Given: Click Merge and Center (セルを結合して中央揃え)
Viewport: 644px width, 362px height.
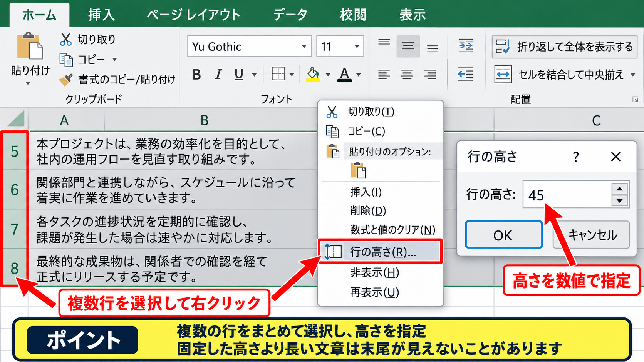Looking at the screenshot, I should tap(559, 74).
